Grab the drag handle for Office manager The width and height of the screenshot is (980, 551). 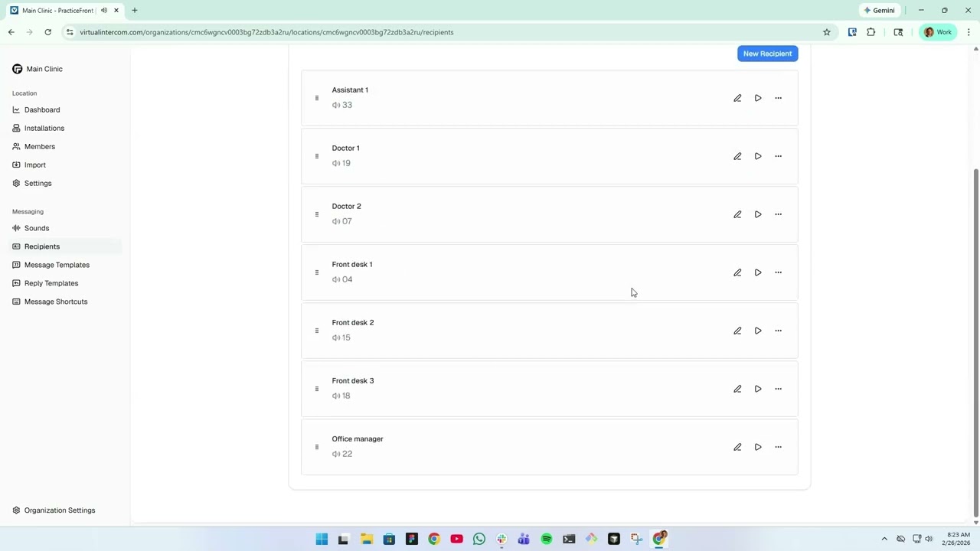316,447
